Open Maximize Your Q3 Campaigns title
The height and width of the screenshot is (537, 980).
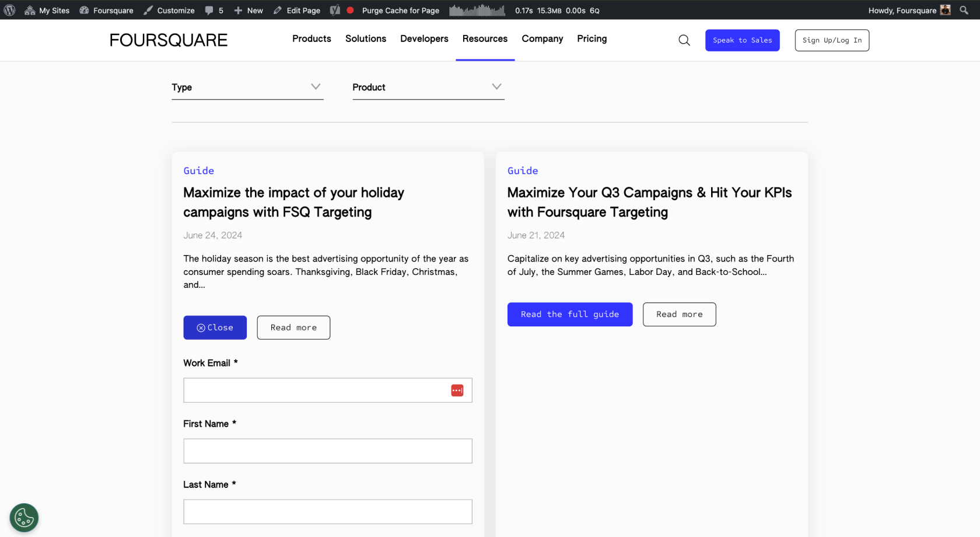point(649,202)
